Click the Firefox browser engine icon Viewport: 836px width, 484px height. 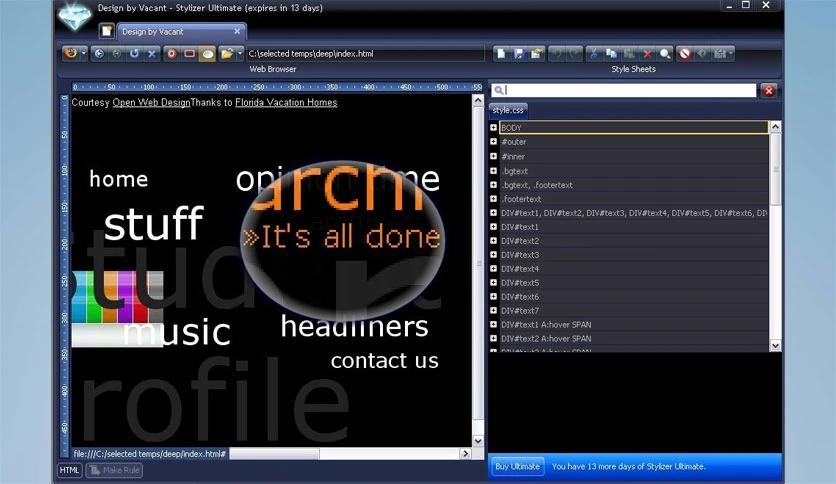tap(70, 53)
